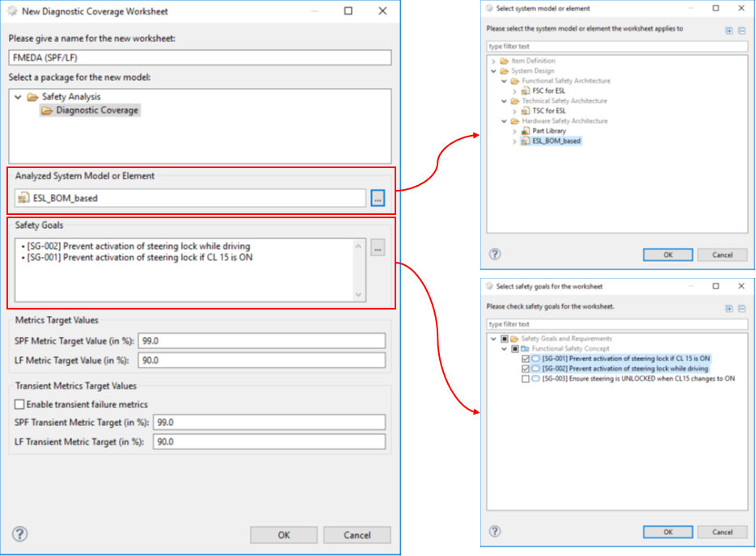The width and height of the screenshot is (756, 556).
Task: Click Cancel in Select safety goals dialog
Action: pos(722,532)
